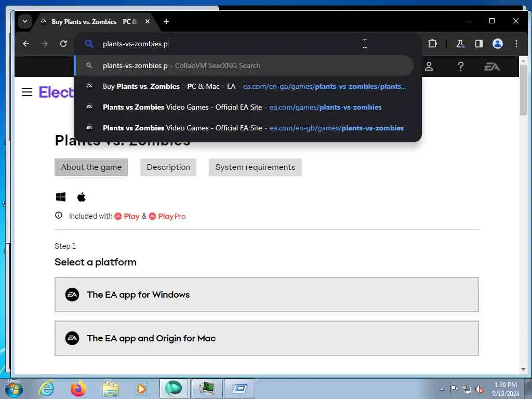This screenshot has width=532, height=399.
Task: Open Windows Media Player in taskbar
Action: coord(142,389)
